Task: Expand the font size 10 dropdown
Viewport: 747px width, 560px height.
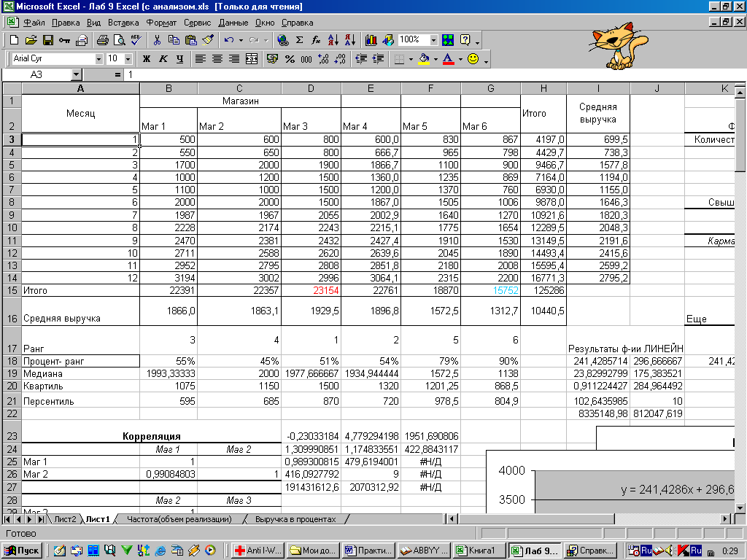Action: coord(128,58)
